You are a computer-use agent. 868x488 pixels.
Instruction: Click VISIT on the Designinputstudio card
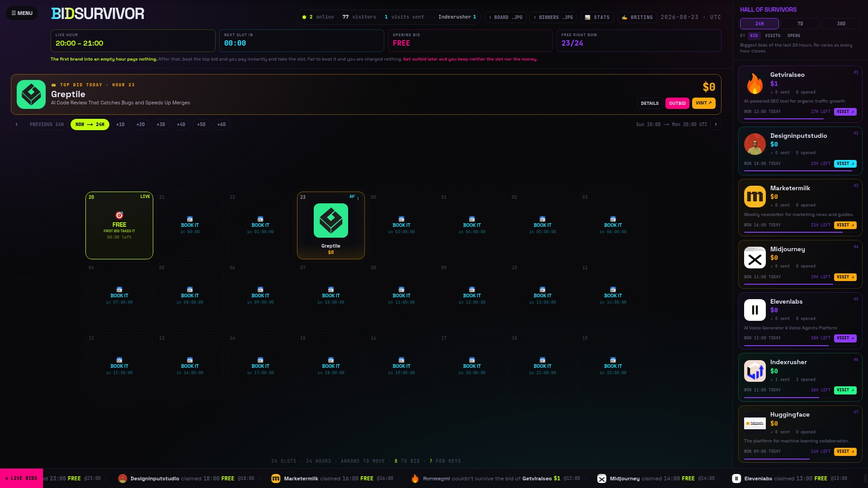845,164
